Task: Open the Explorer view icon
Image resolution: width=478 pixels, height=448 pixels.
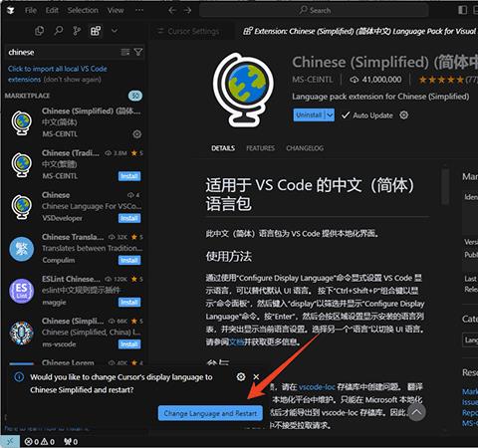Action: click(x=39, y=31)
